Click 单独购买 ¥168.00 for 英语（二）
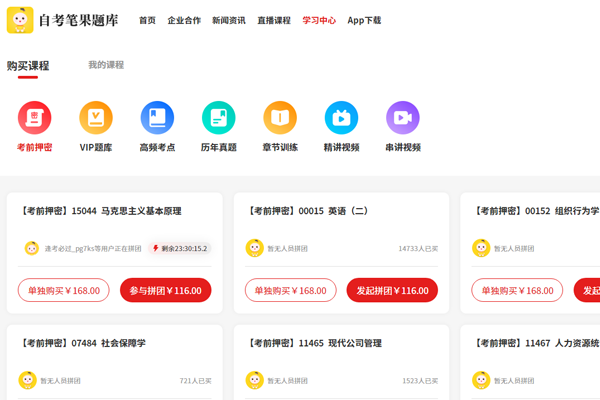This screenshot has height=400, width=600. point(291,291)
